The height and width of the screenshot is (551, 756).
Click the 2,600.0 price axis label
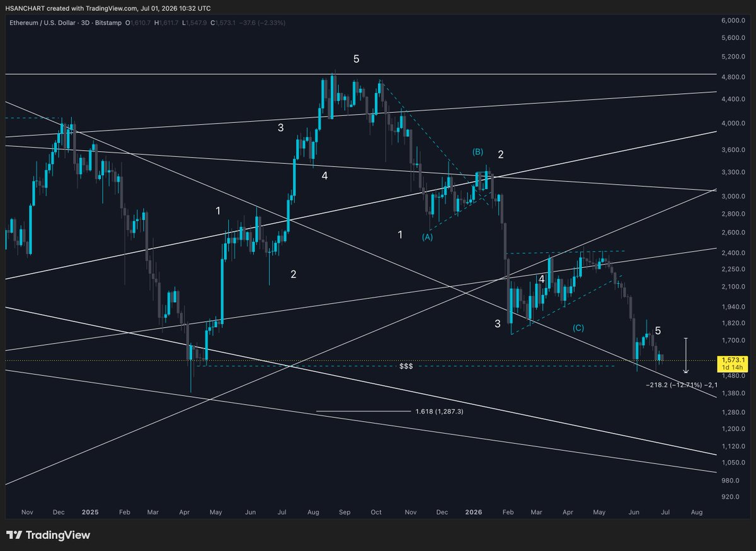pos(735,233)
